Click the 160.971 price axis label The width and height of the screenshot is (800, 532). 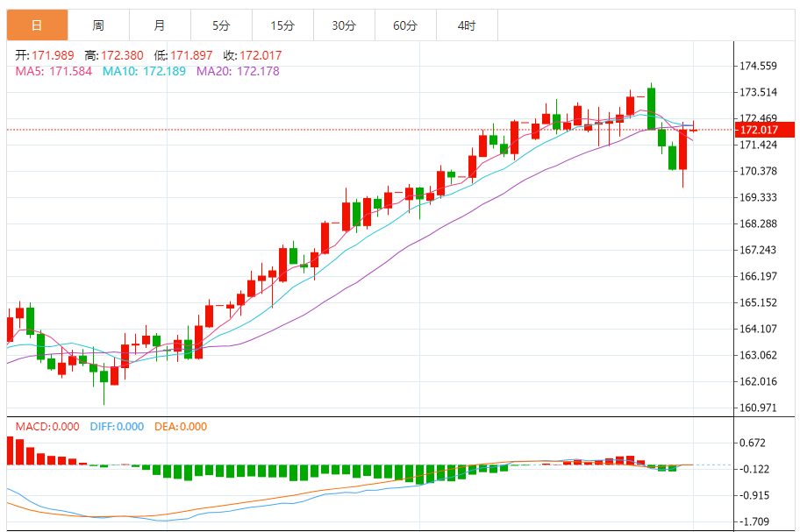(759, 408)
